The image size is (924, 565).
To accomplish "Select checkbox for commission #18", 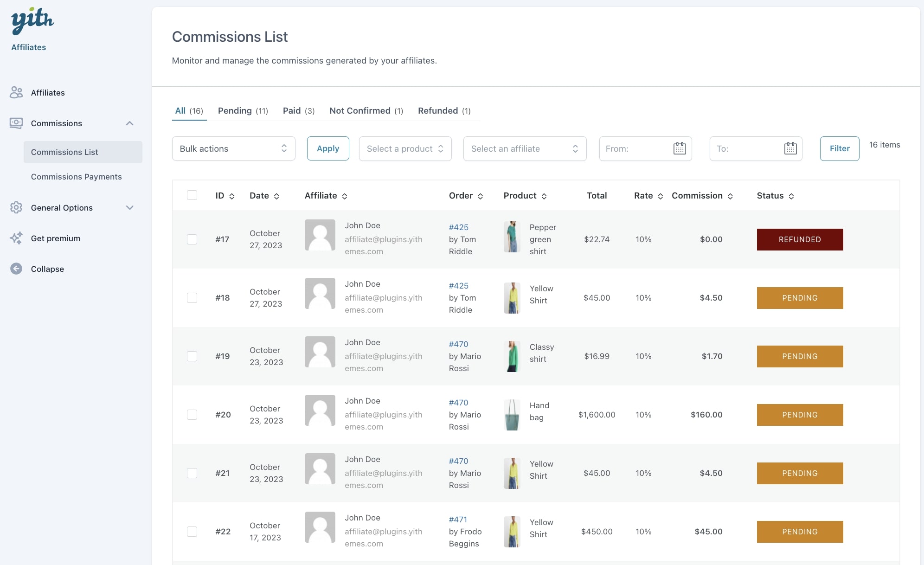I will click(192, 298).
